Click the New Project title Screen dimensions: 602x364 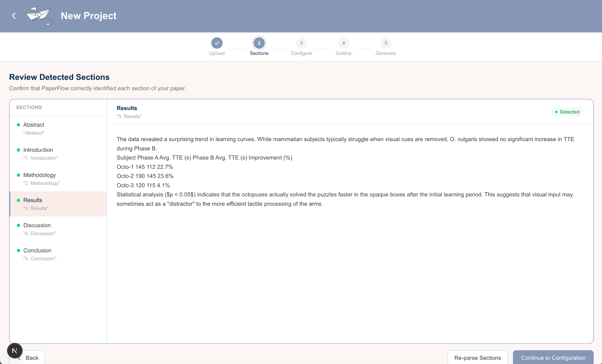[x=88, y=16]
